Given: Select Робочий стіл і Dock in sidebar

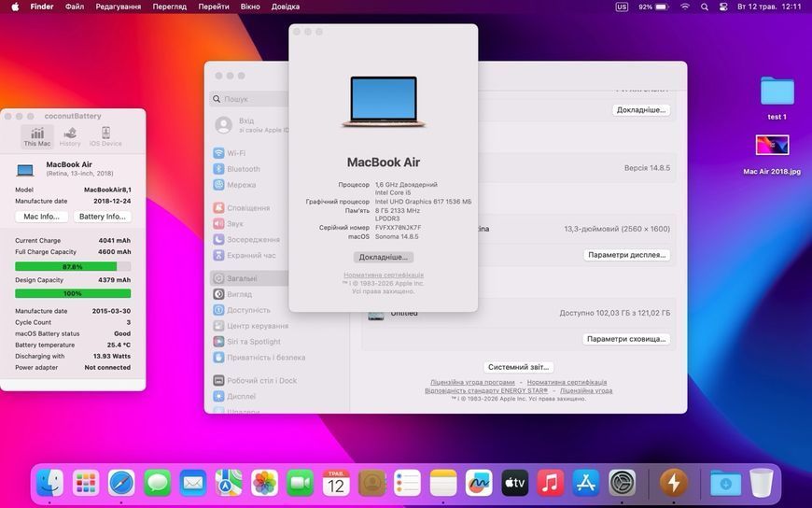Looking at the screenshot, I should click(x=255, y=380).
